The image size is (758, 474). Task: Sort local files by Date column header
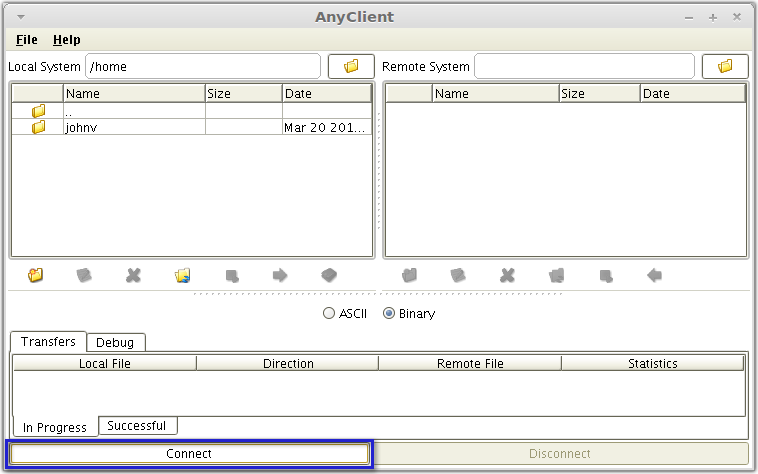coord(326,93)
